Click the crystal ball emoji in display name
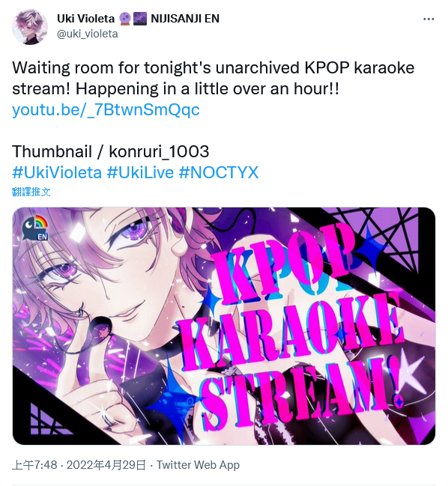The width and height of the screenshot is (448, 486). click(124, 19)
